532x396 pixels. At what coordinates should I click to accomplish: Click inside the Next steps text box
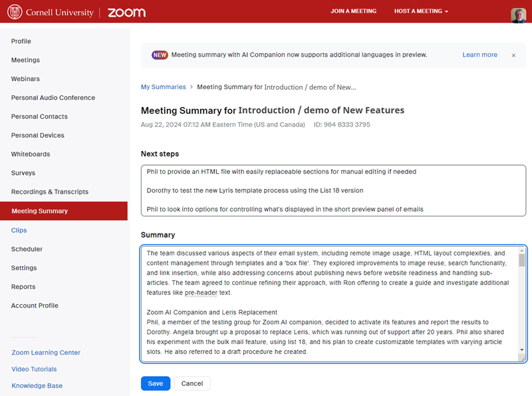333,190
